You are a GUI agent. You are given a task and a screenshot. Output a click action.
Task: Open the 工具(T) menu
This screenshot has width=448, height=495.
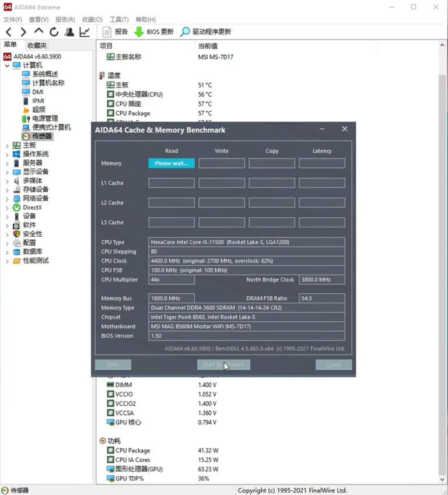click(119, 20)
